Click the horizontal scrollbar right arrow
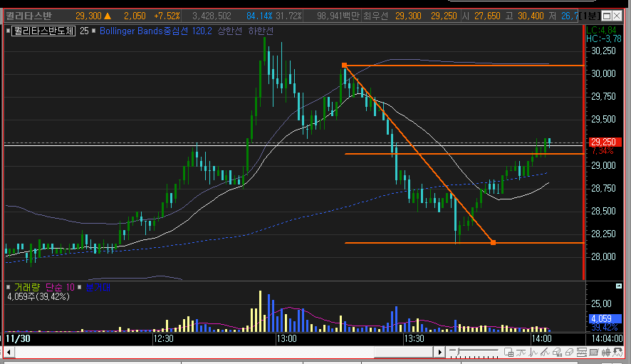 pos(440,353)
